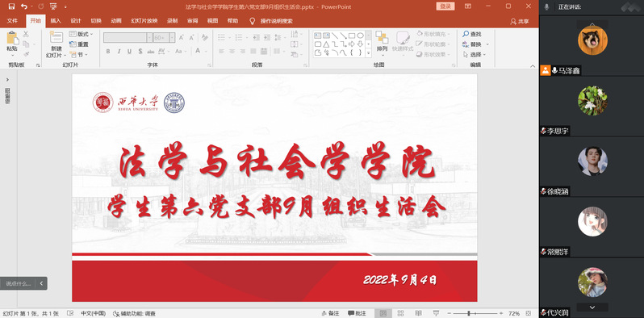Toggle the Notes (备注) pane

(330, 313)
